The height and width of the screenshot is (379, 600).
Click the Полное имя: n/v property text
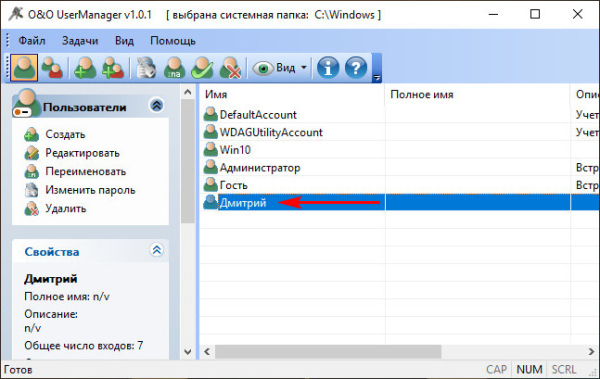[x=67, y=296]
